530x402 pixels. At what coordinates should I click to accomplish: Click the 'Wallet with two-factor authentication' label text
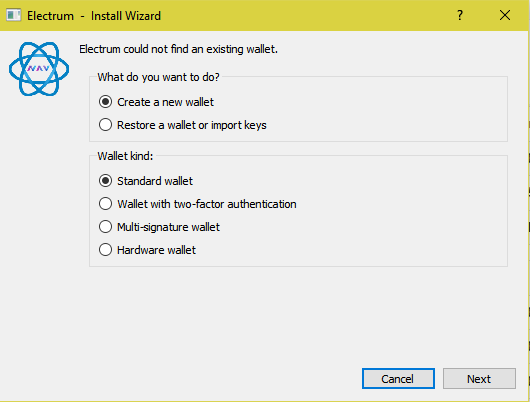pos(207,204)
